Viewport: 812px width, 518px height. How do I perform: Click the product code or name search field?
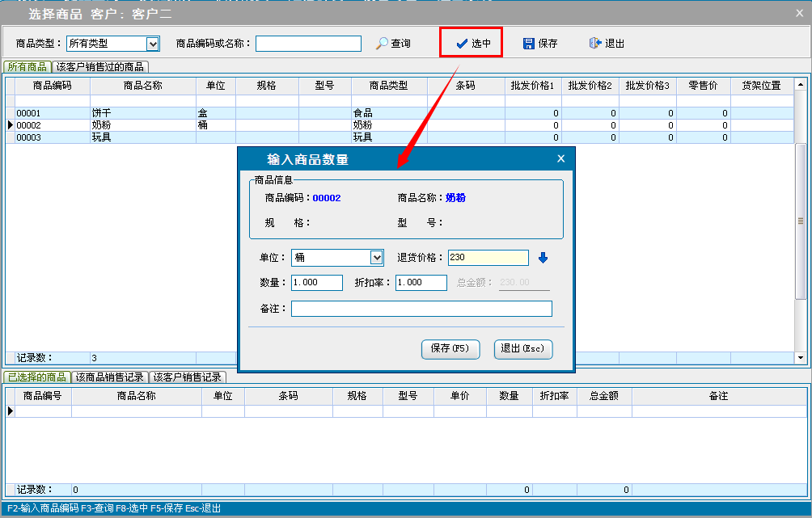point(308,44)
